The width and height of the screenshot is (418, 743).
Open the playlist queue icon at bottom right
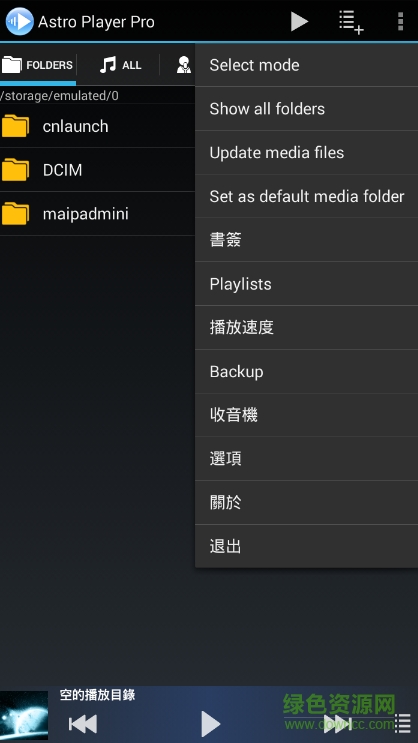pyautogui.click(x=403, y=724)
